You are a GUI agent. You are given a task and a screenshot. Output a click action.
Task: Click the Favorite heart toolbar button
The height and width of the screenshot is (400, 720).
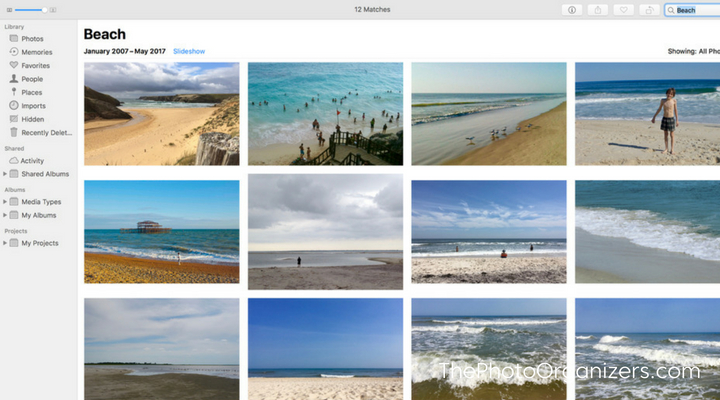(624, 10)
